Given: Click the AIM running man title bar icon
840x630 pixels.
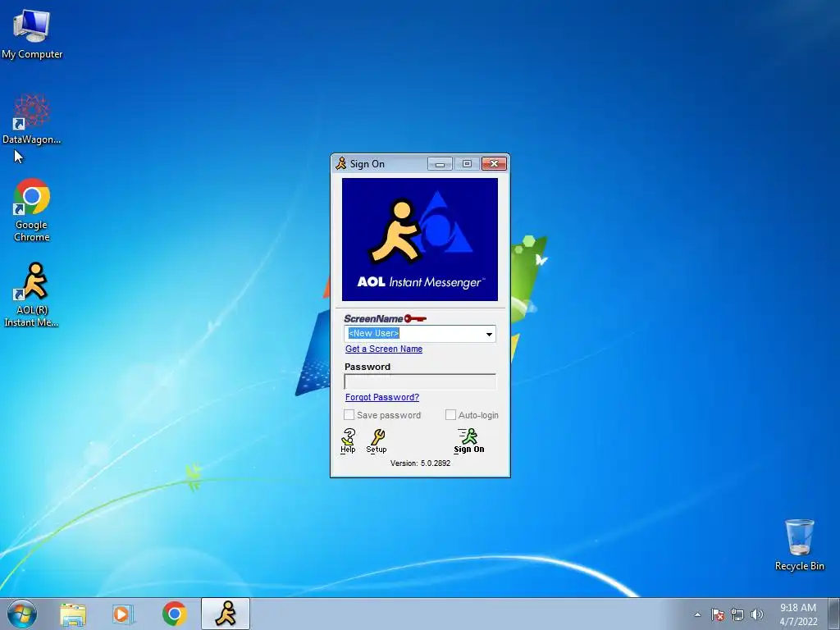Looking at the screenshot, I should click(x=341, y=163).
